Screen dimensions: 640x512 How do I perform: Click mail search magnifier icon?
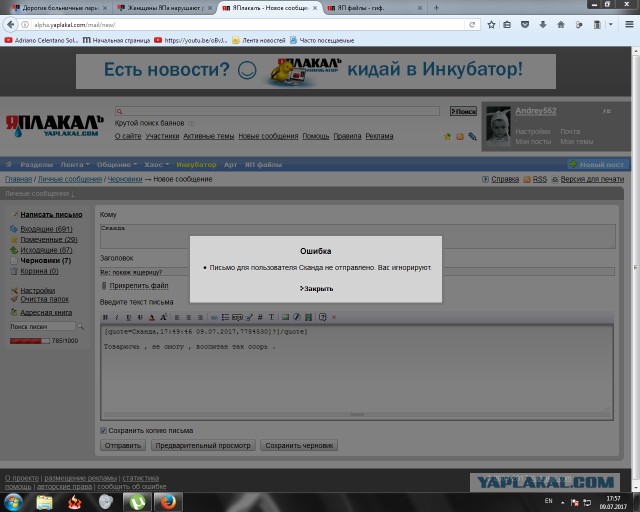[x=81, y=327]
